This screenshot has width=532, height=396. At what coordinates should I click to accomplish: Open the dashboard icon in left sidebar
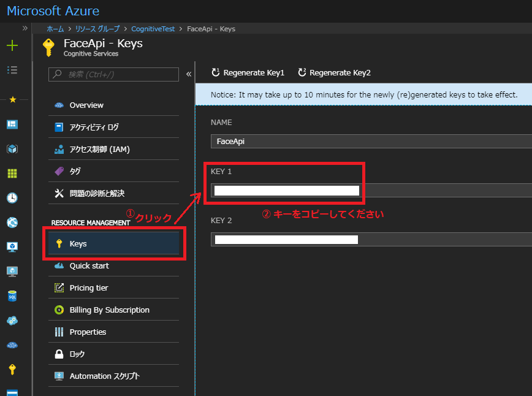pyautogui.click(x=12, y=124)
